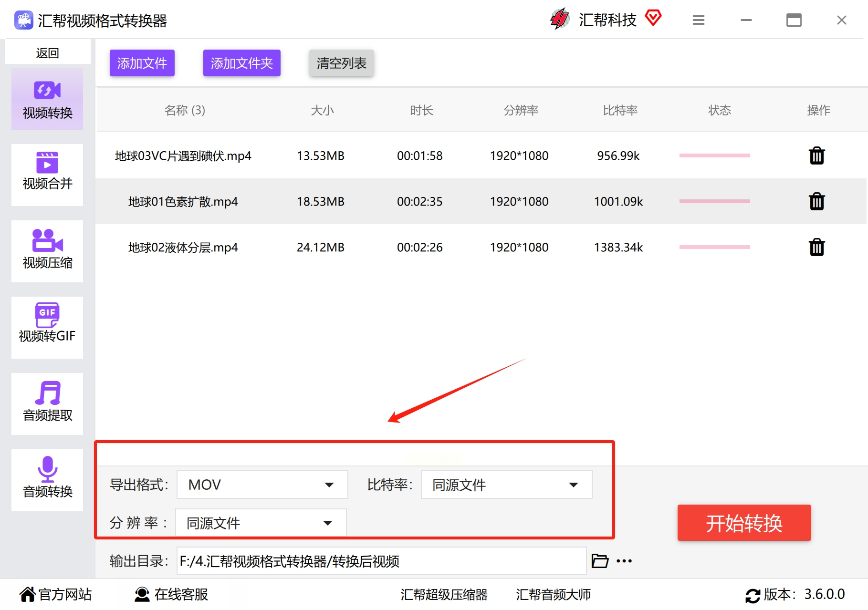868x610 pixels.
Task: Open the hamburger menu in title bar
Action: pyautogui.click(x=698, y=21)
